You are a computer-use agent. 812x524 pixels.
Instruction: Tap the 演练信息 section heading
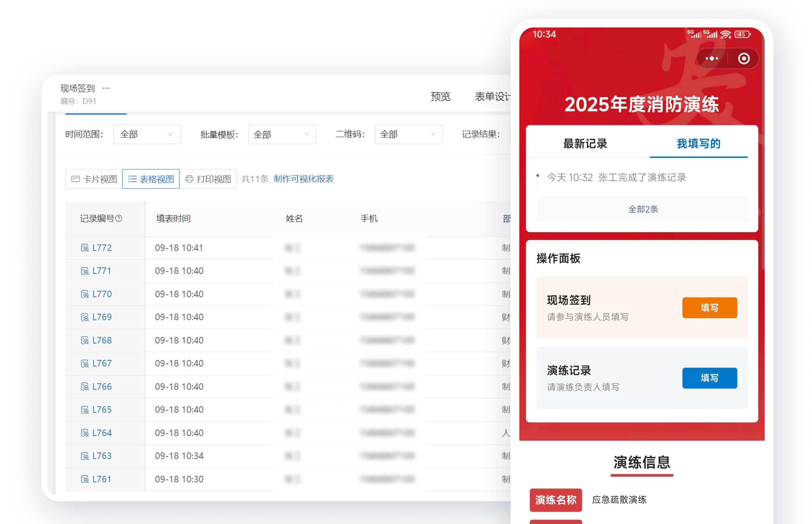(x=642, y=462)
